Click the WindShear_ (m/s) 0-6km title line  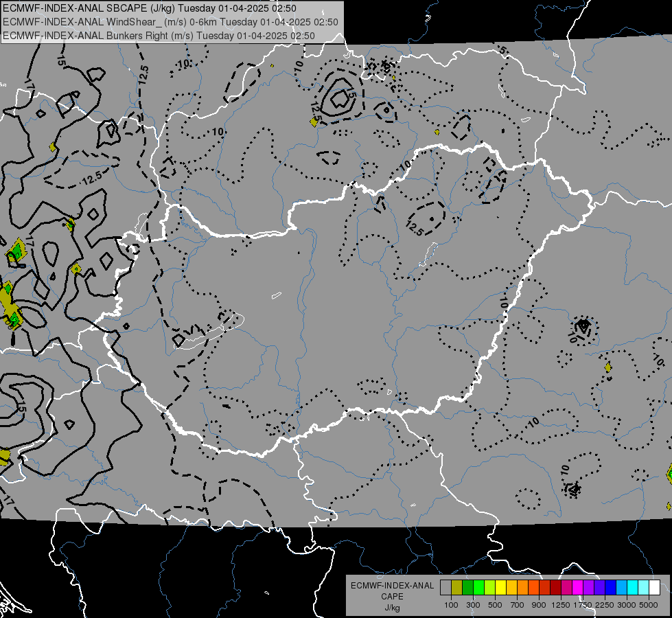170,22
